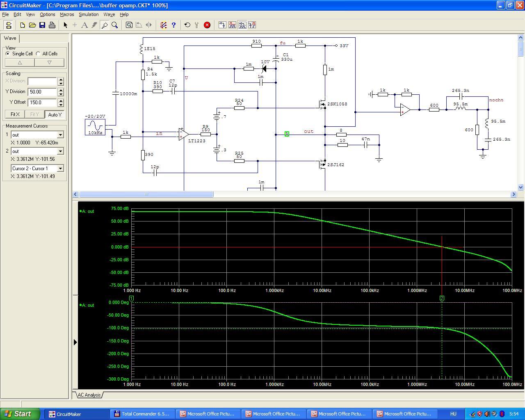
Task: Select the probe tool in toolbar
Action: tap(105, 25)
